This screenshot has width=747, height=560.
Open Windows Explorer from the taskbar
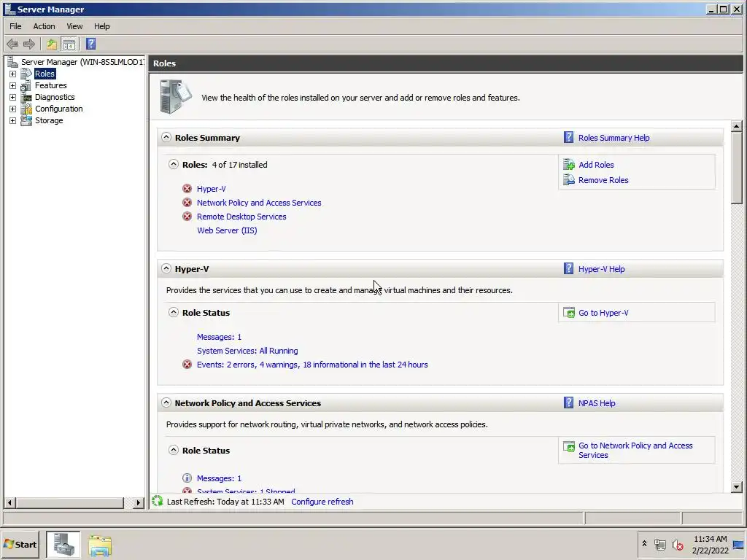click(x=99, y=545)
